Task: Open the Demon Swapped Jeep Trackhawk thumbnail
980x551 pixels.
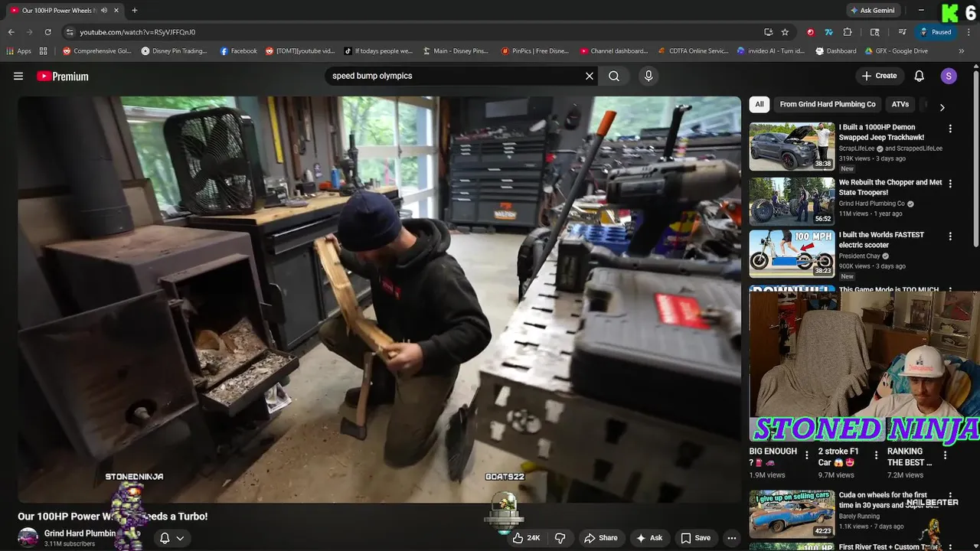Action: (792, 146)
